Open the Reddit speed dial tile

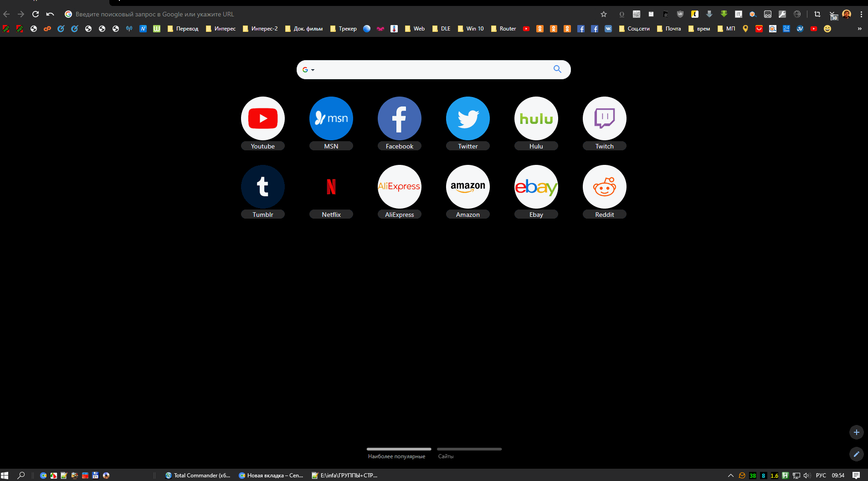tap(605, 187)
